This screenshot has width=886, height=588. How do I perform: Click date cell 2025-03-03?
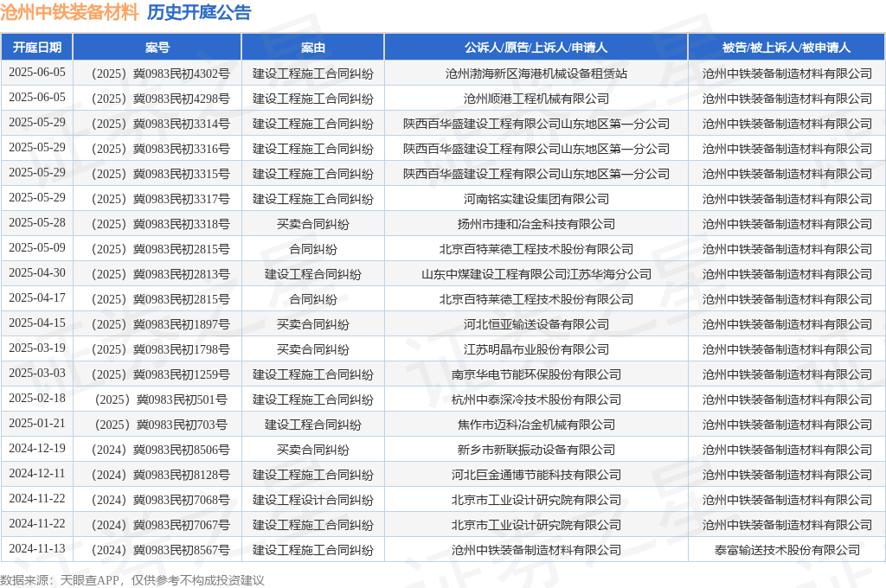[37, 373]
